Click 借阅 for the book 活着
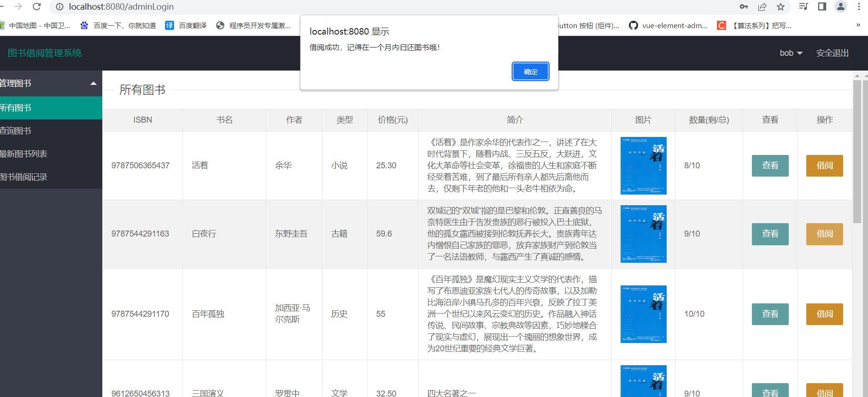 824,166
